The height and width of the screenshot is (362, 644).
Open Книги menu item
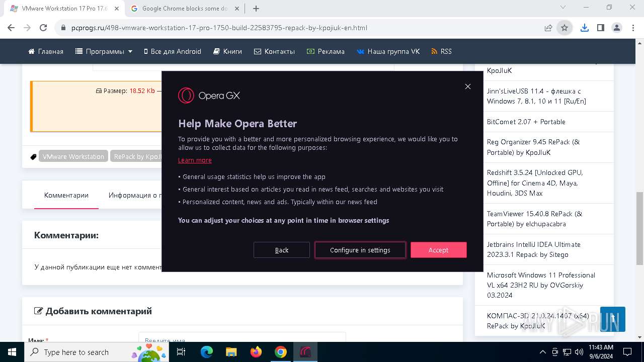point(227,51)
